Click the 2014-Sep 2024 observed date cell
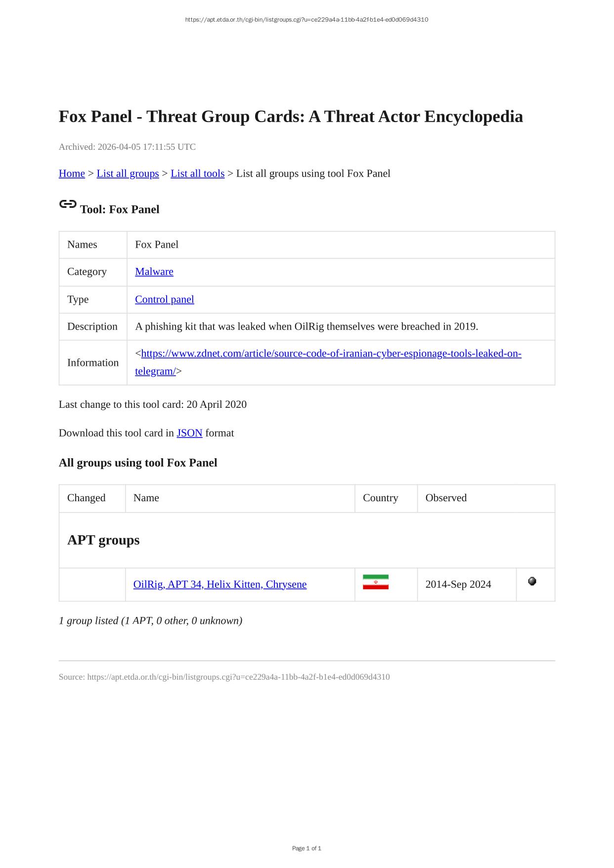Screen dimensions: 614x868 458,584
